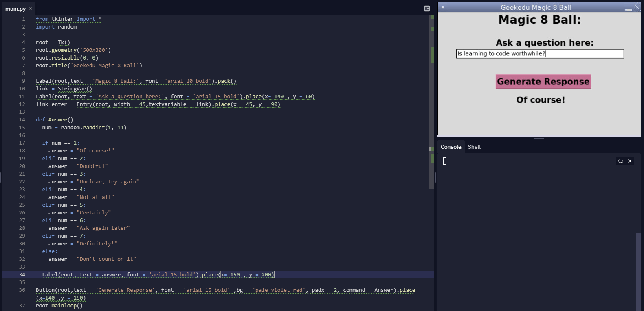644x311 pixels.
Task: Click the "Unclear, try again" string
Action: point(108,182)
